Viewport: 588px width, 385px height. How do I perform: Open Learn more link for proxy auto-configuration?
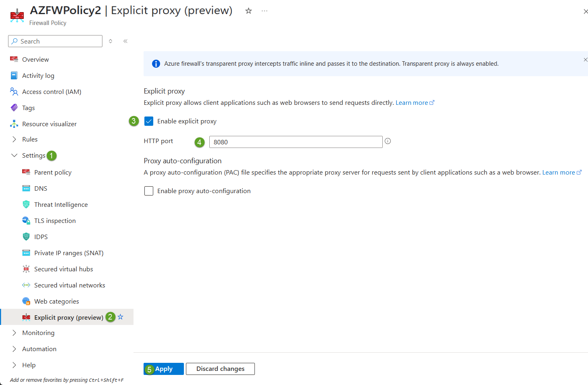point(562,173)
